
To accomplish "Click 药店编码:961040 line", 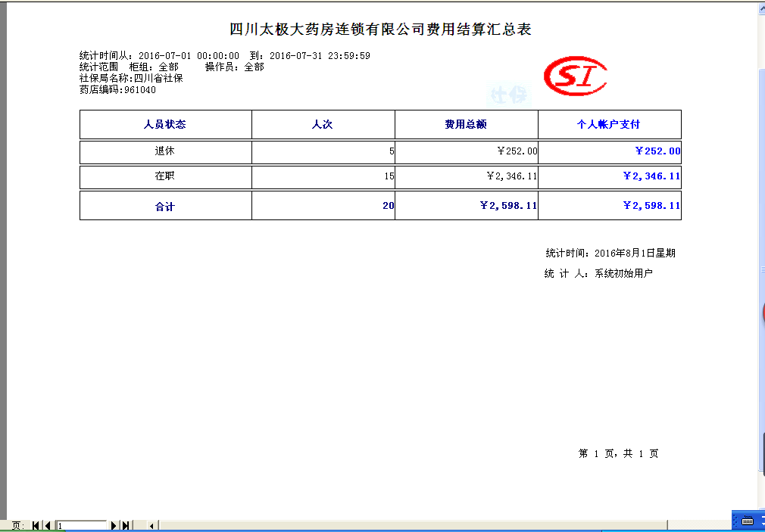I will tap(117, 90).
